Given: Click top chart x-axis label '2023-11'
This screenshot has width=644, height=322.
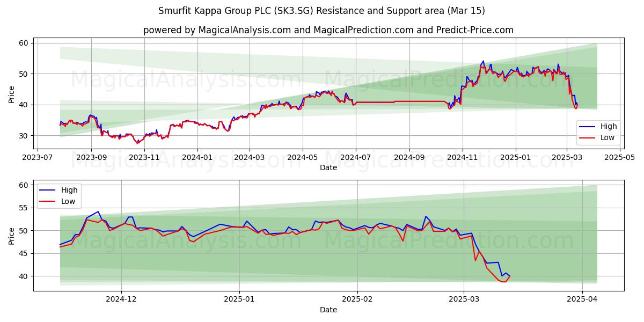Looking at the screenshot, I should [144, 157].
